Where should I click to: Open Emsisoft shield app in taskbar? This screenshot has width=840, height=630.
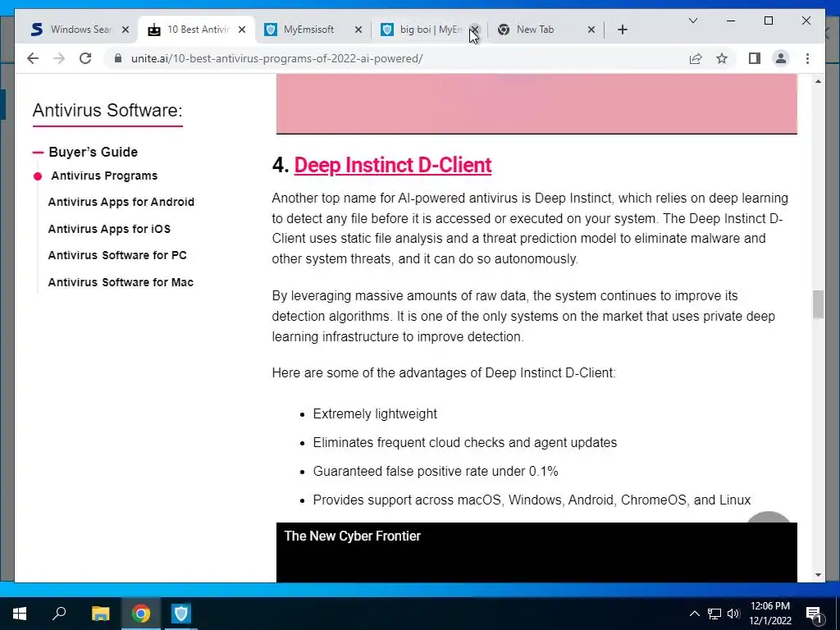(180, 614)
